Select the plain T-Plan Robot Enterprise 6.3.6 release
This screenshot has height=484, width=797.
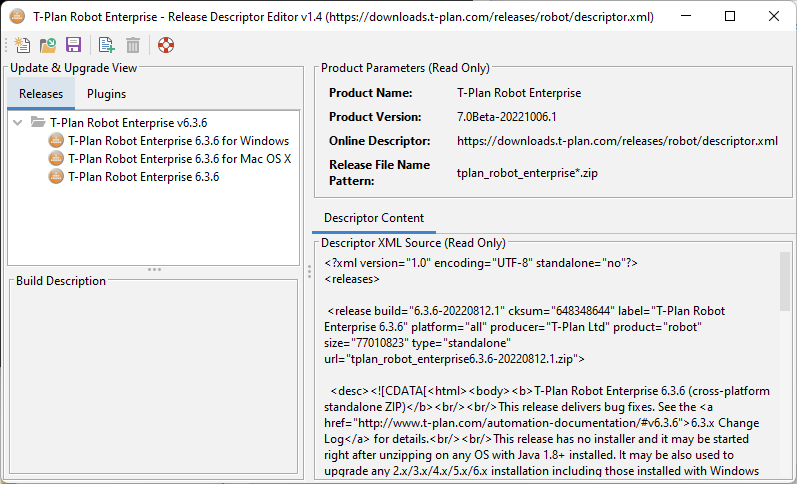(x=143, y=177)
